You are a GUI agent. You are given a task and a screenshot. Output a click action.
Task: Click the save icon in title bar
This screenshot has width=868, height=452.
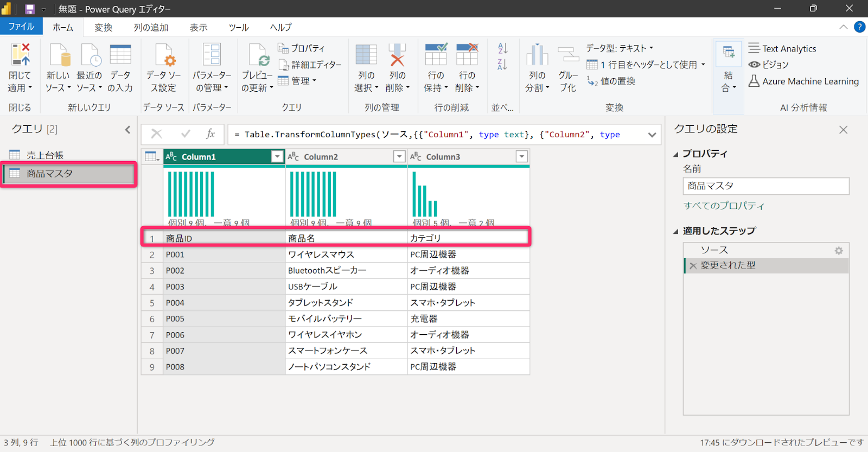coord(30,9)
